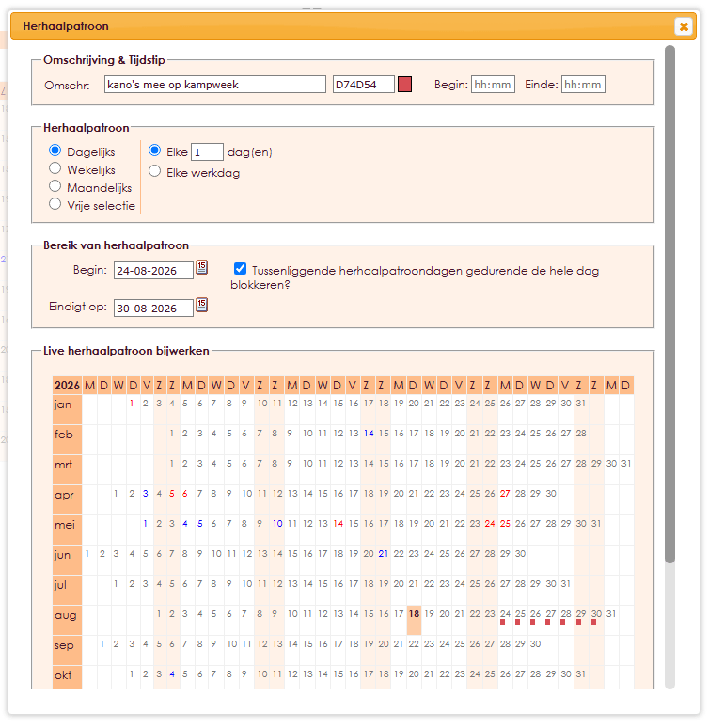The image size is (708, 728).
Task: Select Elke werkdag radio button
Action: 154,171
